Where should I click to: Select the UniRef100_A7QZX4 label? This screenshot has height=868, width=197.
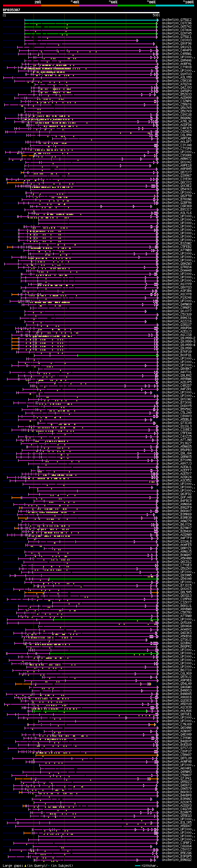[177, 85]
